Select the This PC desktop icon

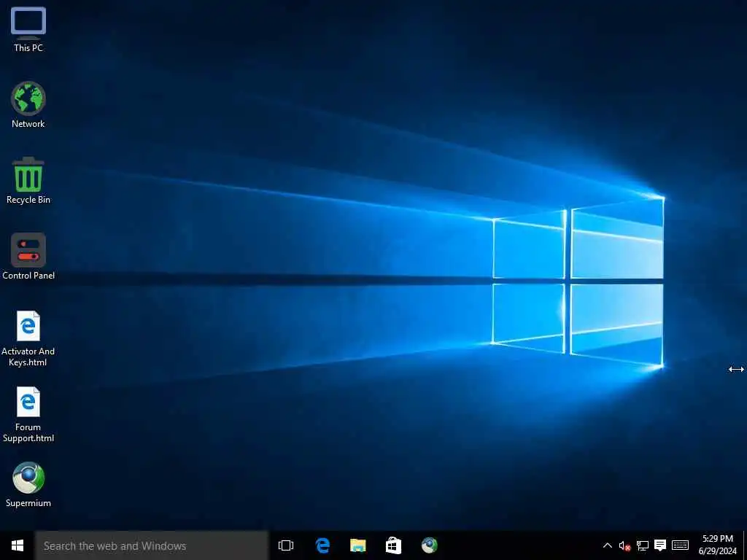[x=28, y=29]
